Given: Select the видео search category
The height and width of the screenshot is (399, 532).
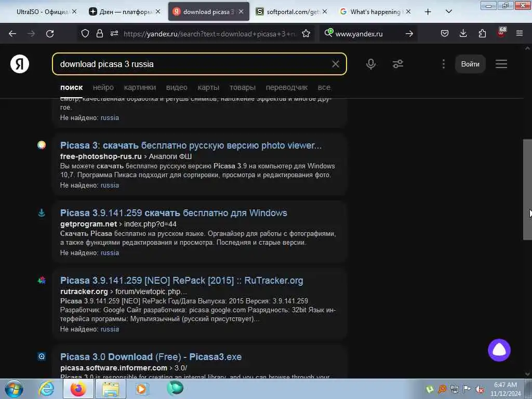Looking at the screenshot, I should click(x=177, y=87).
